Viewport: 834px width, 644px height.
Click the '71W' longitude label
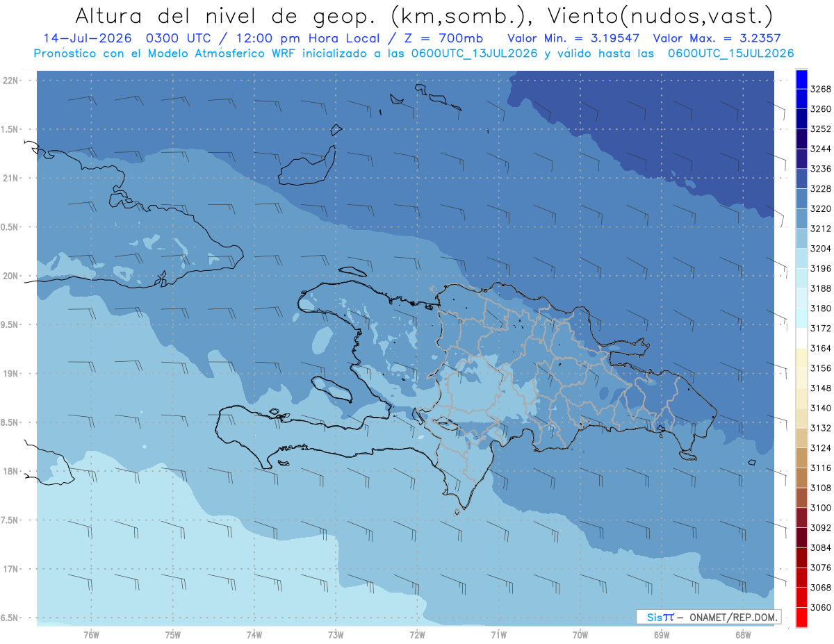point(498,635)
